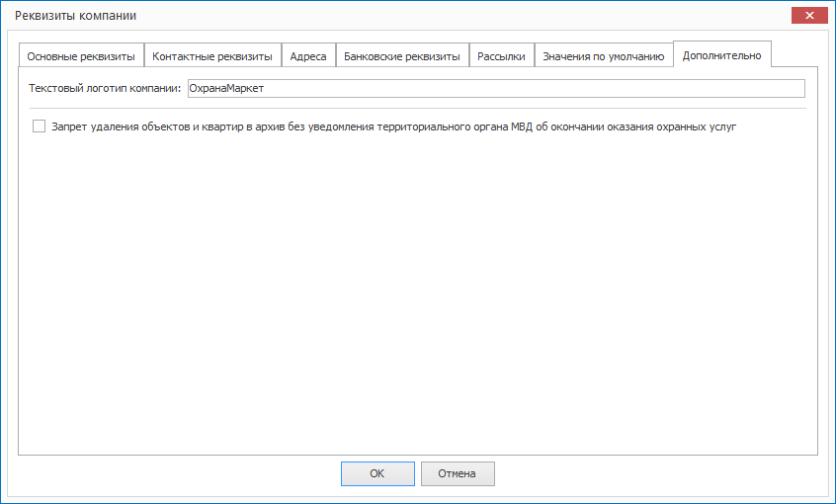The height and width of the screenshot is (504, 836).
Task: Select the Адреса tab
Action: click(x=308, y=56)
